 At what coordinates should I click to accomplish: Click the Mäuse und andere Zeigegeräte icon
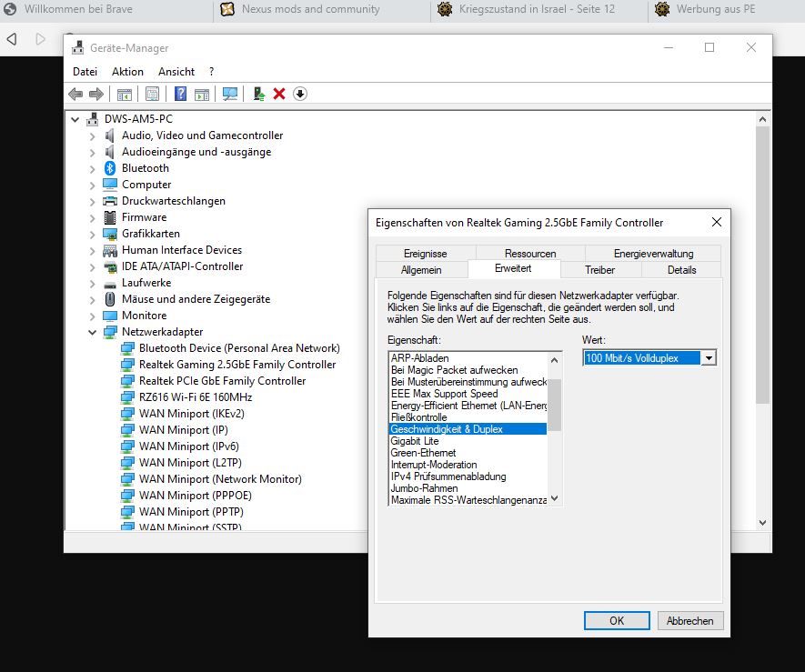click(x=110, y=299)
